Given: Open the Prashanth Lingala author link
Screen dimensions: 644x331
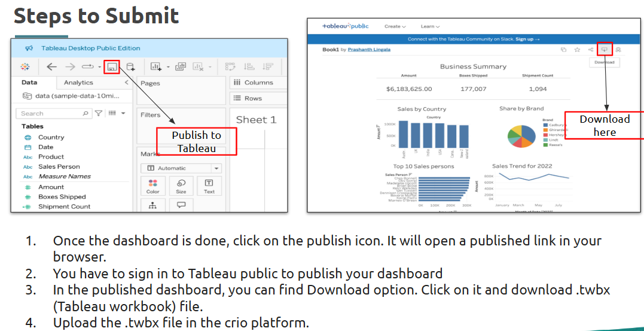Looking at the screenshot, I should (369, 49).
